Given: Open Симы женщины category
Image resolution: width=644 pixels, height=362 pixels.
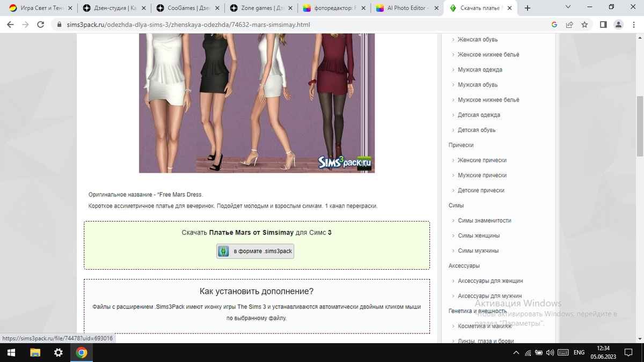Looking at the screenshot, I should (479, 235).
